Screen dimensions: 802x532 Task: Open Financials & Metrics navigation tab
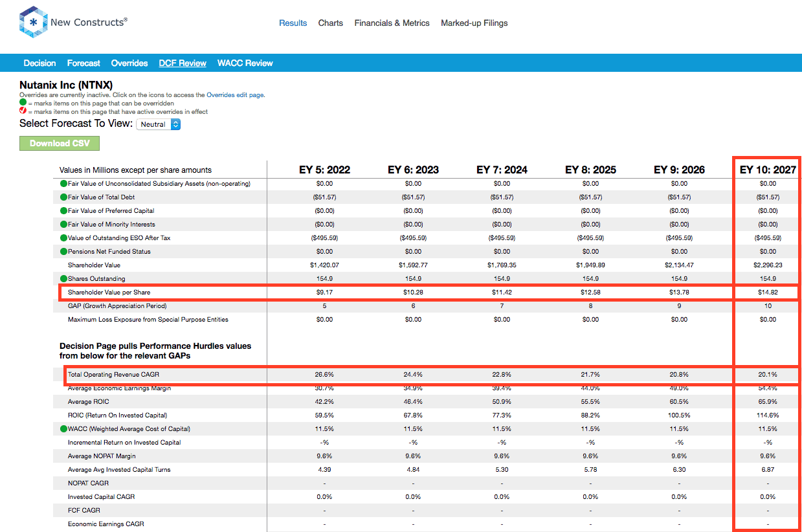[392, 23]
